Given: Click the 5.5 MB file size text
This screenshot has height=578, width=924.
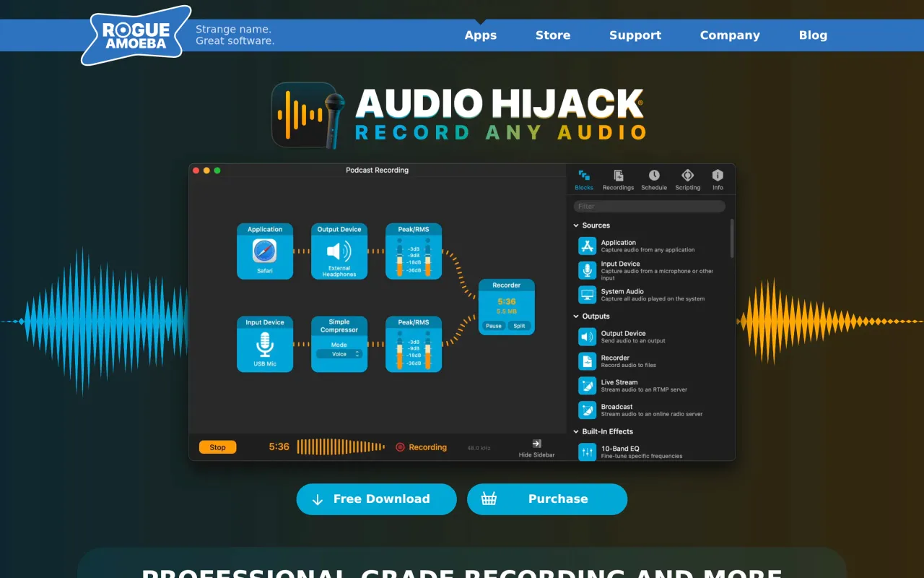Looking at the screenshot, I should point(507,311).
